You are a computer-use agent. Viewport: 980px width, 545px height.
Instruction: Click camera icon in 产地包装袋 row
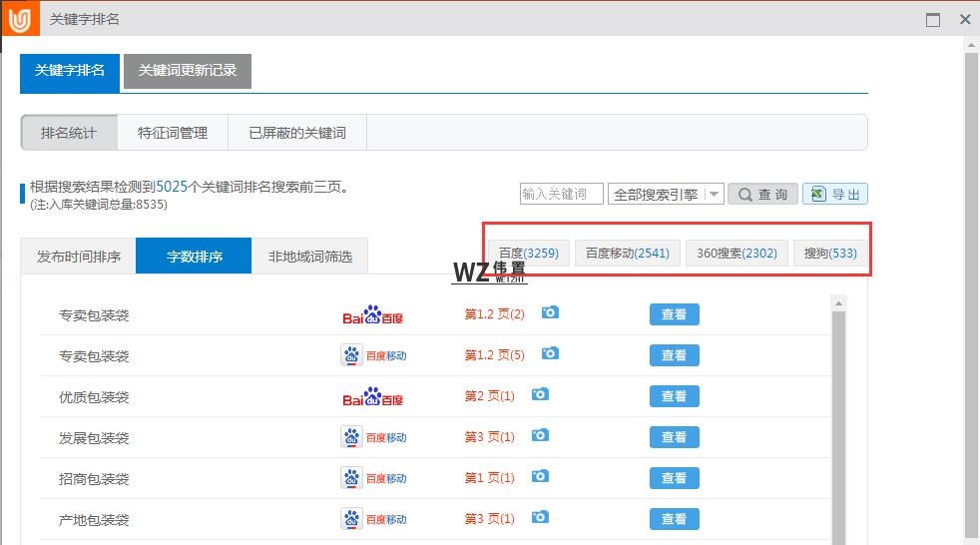[540, 517]
